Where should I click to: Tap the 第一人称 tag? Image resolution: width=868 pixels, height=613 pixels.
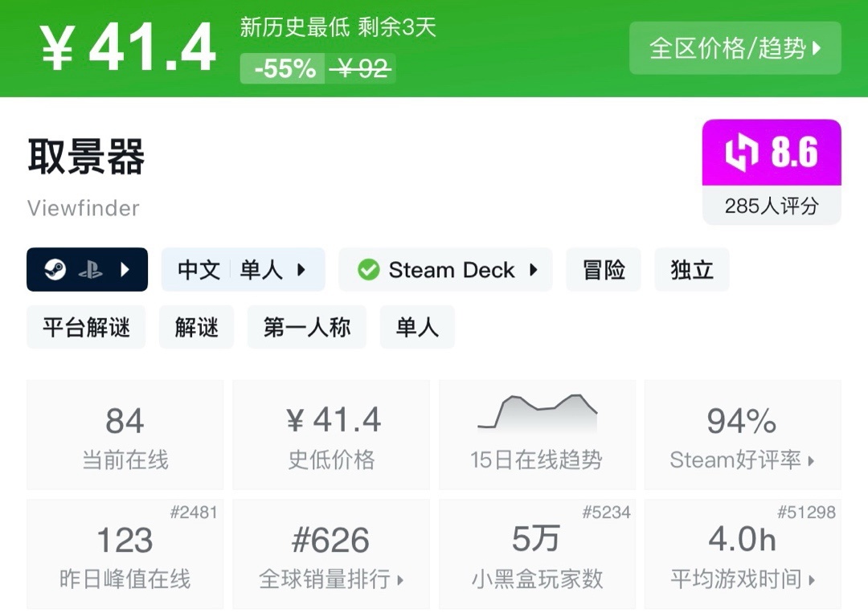click(307, 327)
